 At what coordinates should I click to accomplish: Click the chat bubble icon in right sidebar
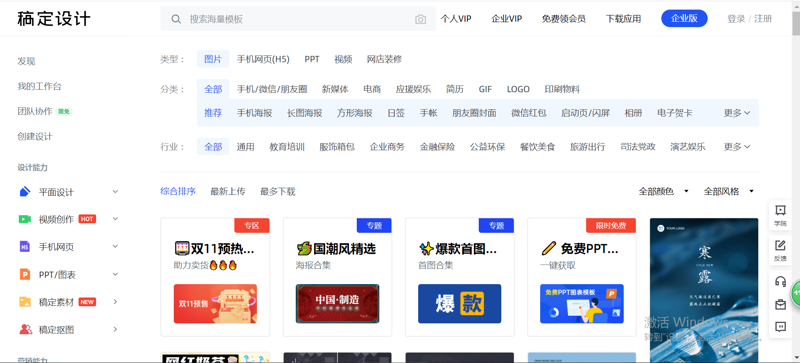click(780, 327)
